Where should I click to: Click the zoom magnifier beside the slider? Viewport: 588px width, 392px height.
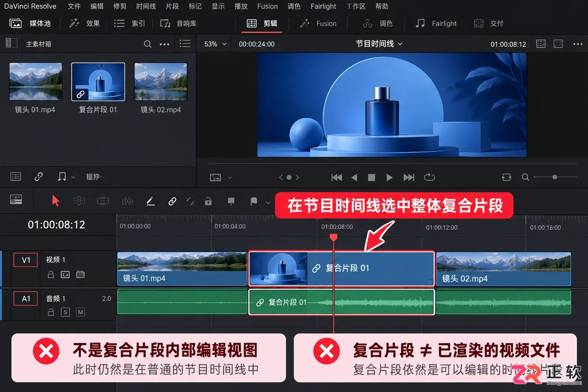(x=525, y=177)
